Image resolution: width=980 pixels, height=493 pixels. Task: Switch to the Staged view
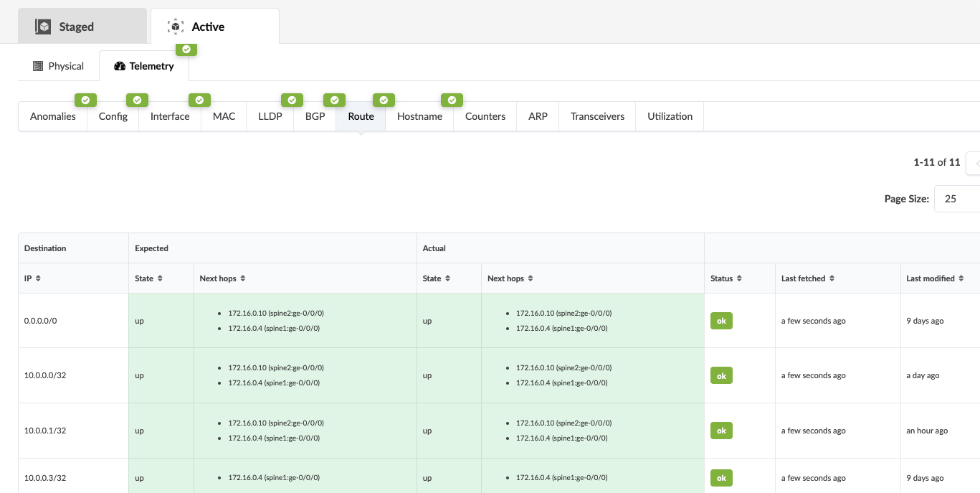pyautogui.click(x=76, y=27)
